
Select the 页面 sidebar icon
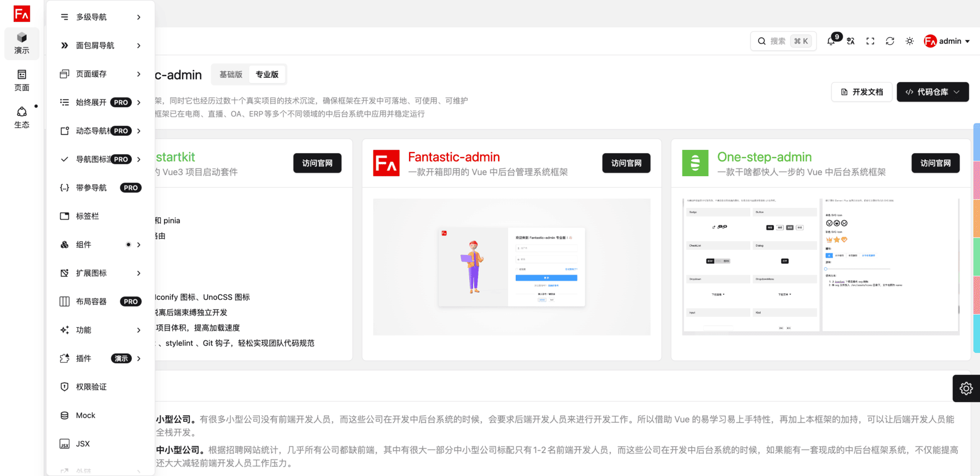(22, 80)
